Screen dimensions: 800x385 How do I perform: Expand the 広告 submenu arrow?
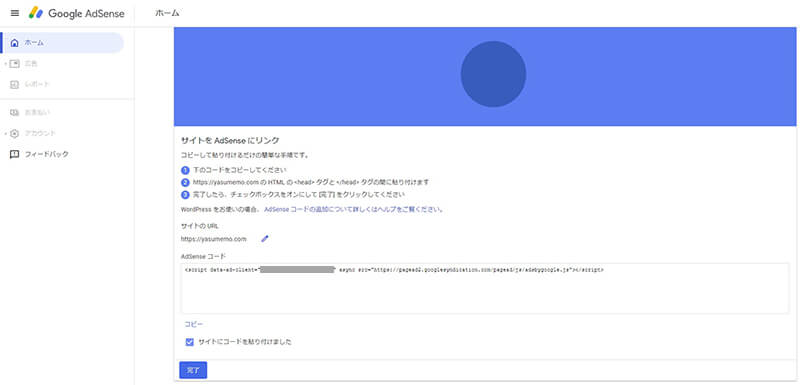(x=6, y=64)
